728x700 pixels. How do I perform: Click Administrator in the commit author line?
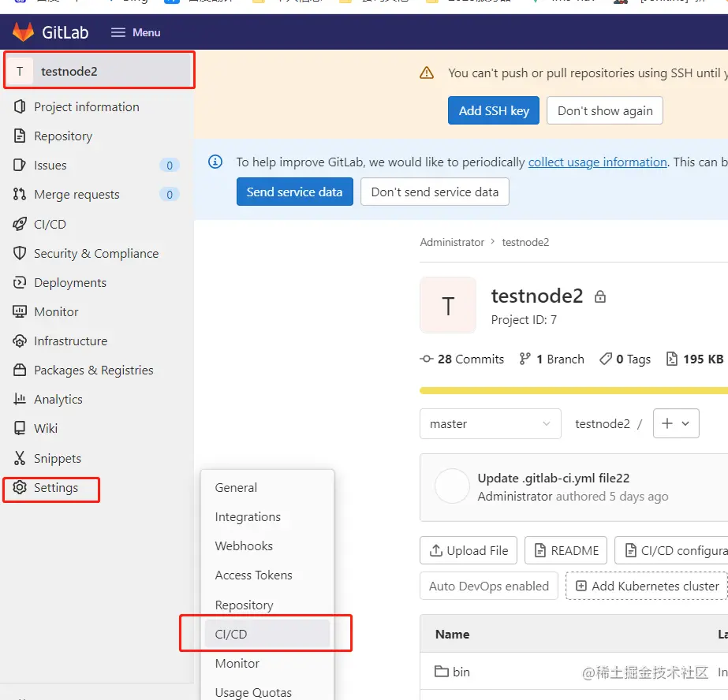(x=515, y=497)
